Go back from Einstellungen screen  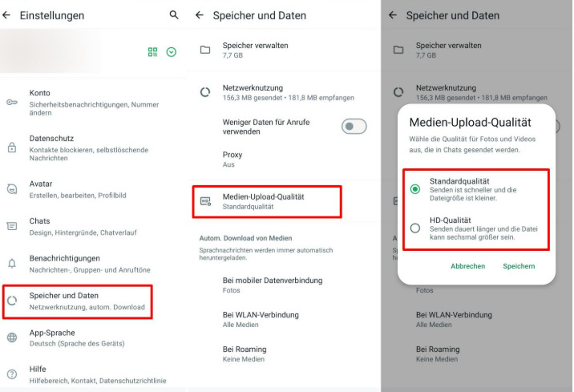[6, 15]
